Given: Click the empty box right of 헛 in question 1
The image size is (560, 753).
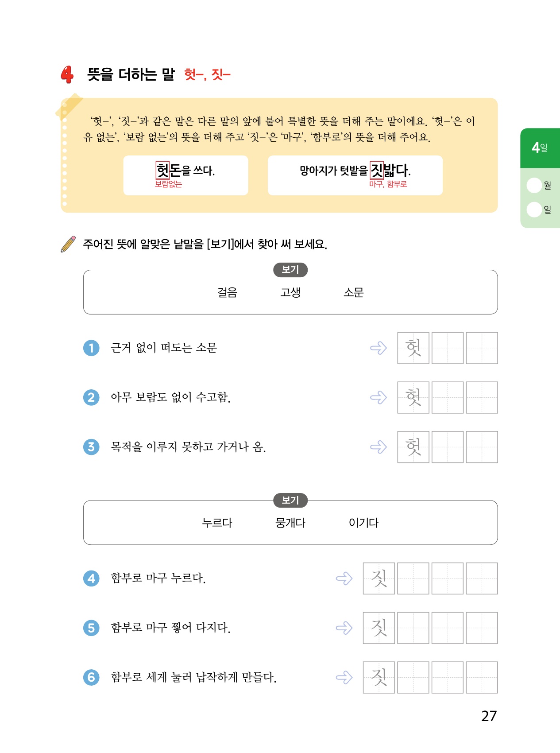Looking at the screenshot, I should tap(448, 348).
